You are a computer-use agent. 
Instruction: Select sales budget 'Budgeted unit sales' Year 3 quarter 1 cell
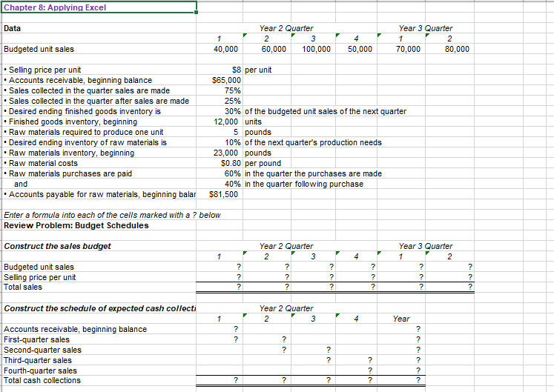pos(401,267)
